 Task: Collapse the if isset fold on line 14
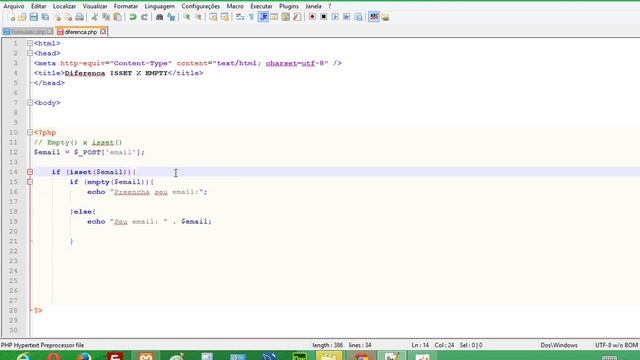(30, 172)
